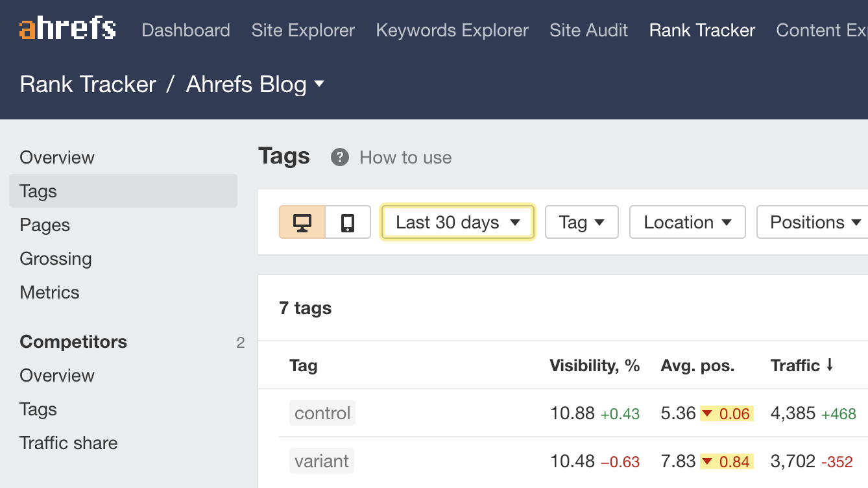
Task: Open the Positions filter dropdown
Action: [x=811, y=222]
